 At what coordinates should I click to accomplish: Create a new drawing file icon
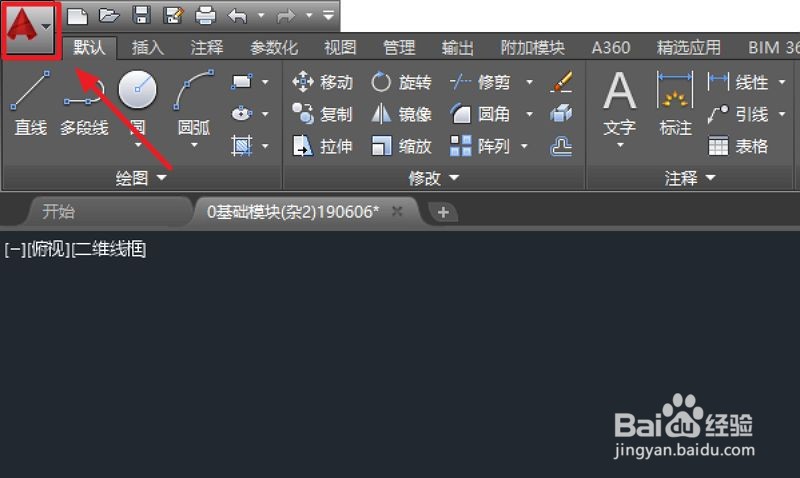tap(77, 16)
